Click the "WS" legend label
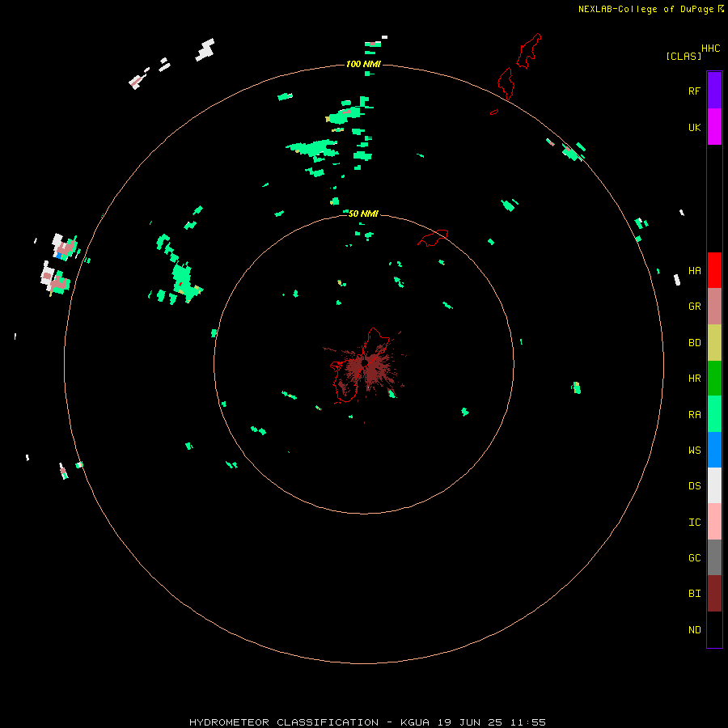Viewport: 728px width, 728px height. (x=694, y=450)
